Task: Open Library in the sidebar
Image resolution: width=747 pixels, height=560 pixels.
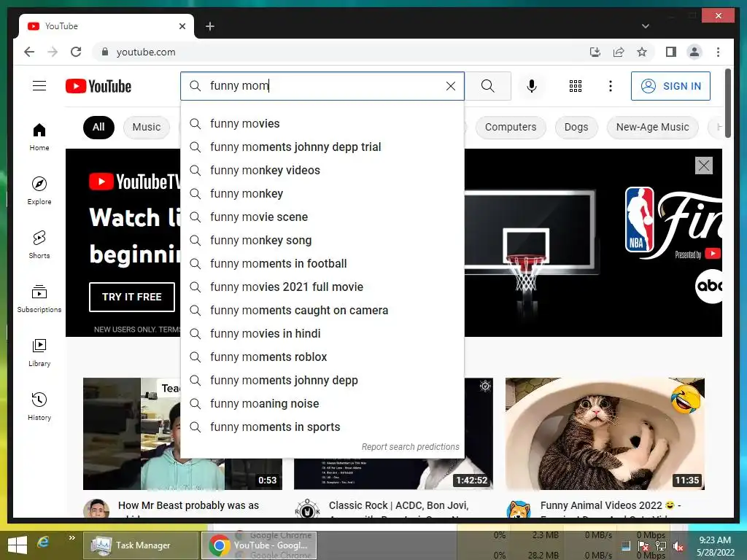Action: pyautogui.click(x=39, y=352)
